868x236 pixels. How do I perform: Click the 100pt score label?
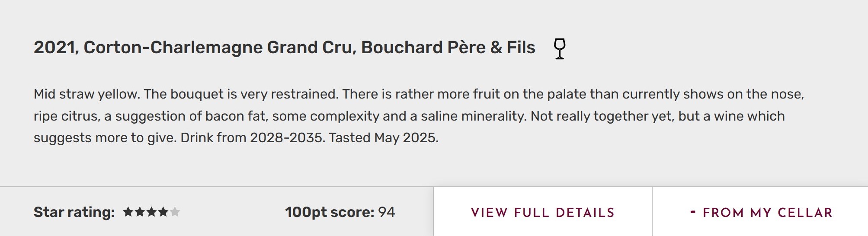[329, 212]
